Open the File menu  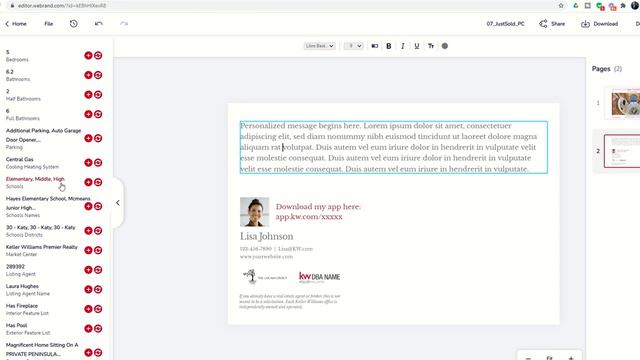tap(49, 24)
